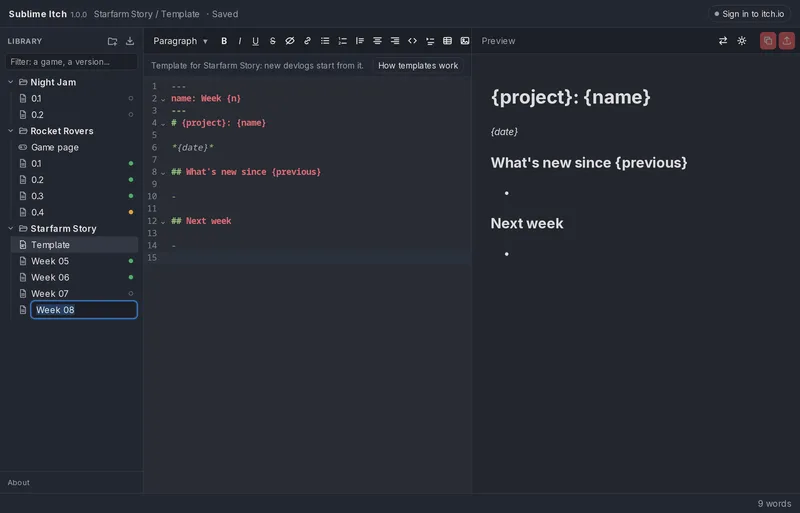Open Rocket Rovers version 0.4
The height and width of the screenshot is (513, 800).
74,212
